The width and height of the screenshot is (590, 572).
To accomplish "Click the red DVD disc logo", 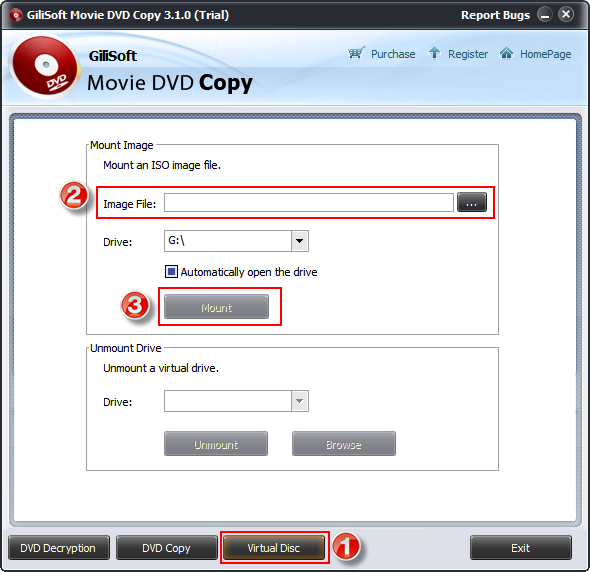I will pos(45,67).
